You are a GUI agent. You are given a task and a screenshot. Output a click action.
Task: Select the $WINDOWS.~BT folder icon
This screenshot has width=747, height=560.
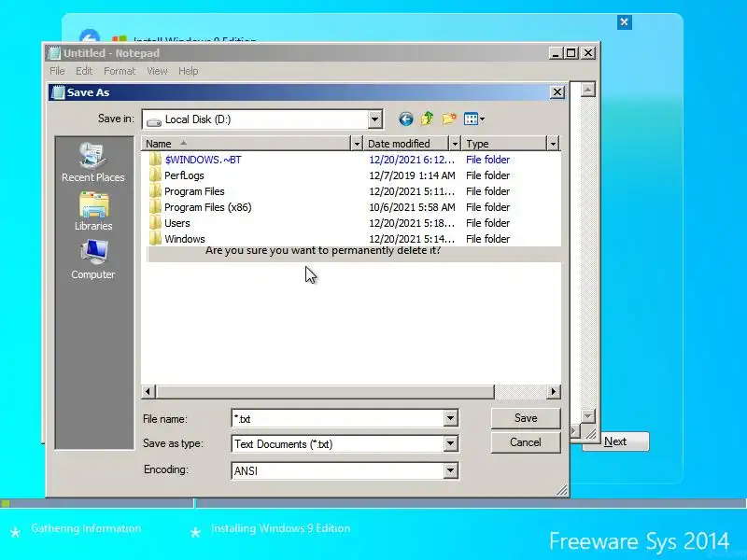point(155,159)
